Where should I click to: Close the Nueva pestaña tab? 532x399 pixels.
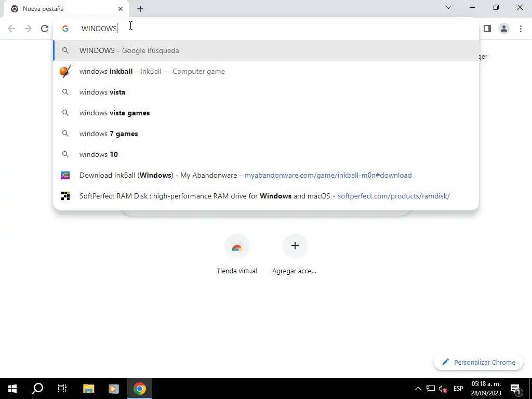121,9
